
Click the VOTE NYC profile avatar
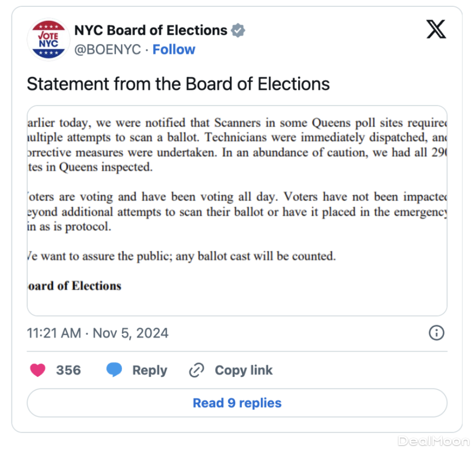tap(48, 39)
